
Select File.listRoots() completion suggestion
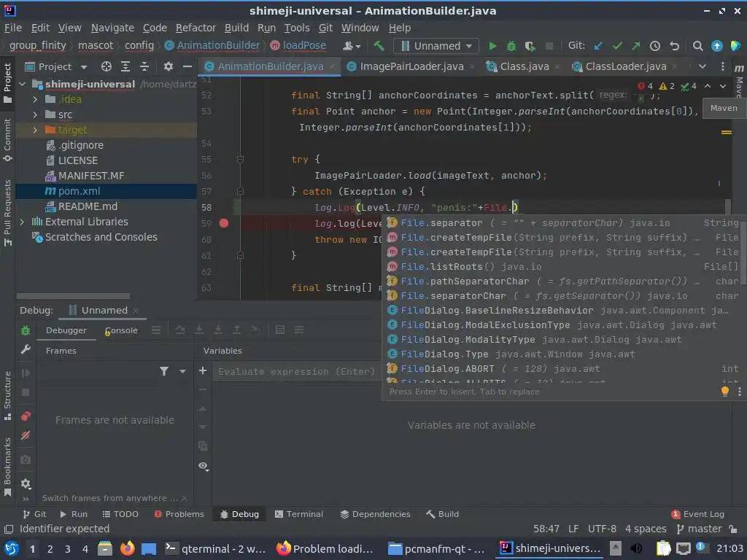coord(562,267)
